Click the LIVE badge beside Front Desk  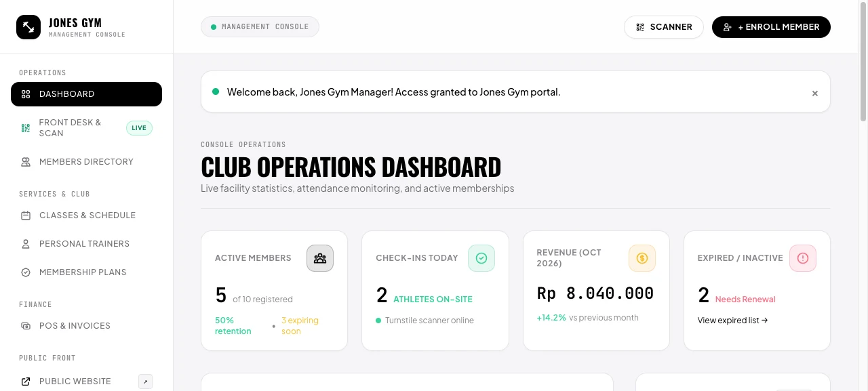tap(139, 128)
